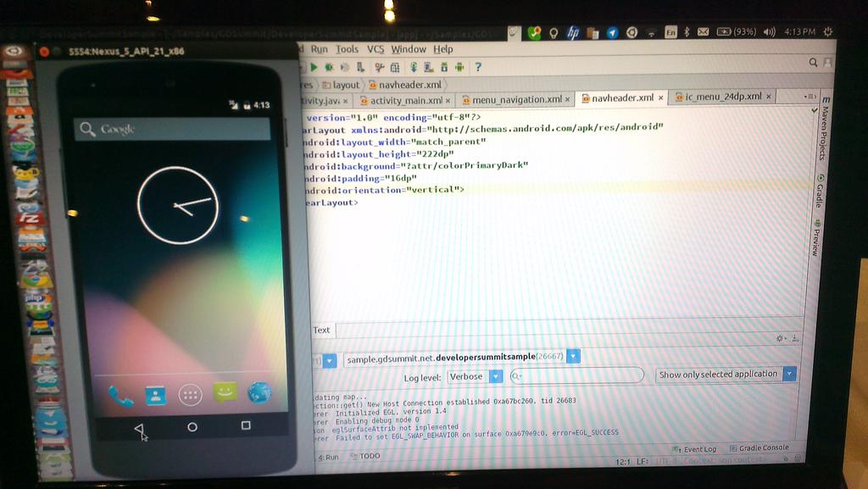Open the volume indicator in top panel
The width and height of the screenshot is (868, 489).
(770, 32)
